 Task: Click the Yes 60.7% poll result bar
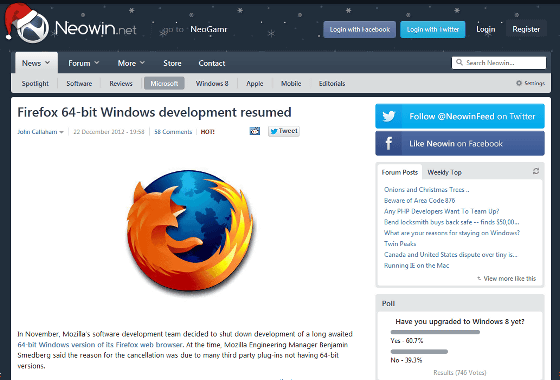[435, 332]
